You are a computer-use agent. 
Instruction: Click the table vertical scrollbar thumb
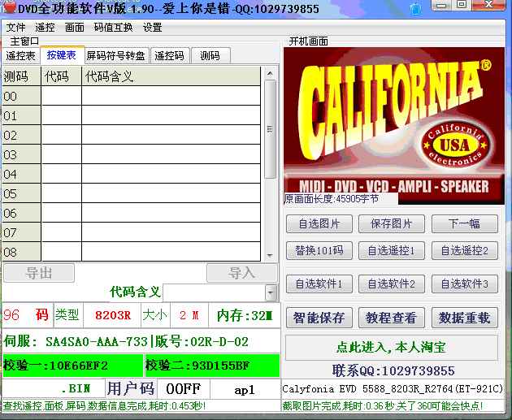coord(270,129)
